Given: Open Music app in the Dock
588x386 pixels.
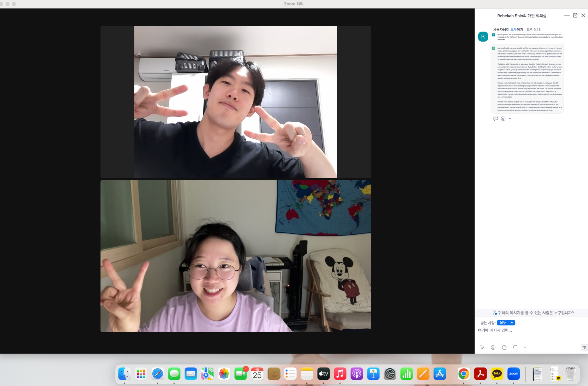Looking at the screenshot, I should pyautogui.click(x=340, y=374).
